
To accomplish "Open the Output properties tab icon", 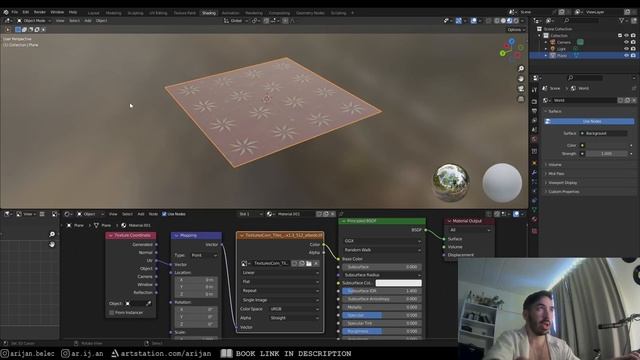I will [x=534, y=111].
